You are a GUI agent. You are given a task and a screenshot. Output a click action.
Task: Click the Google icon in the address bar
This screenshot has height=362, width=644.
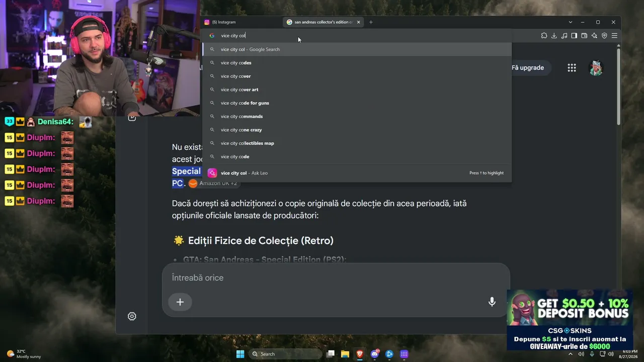tap(212, 36)
